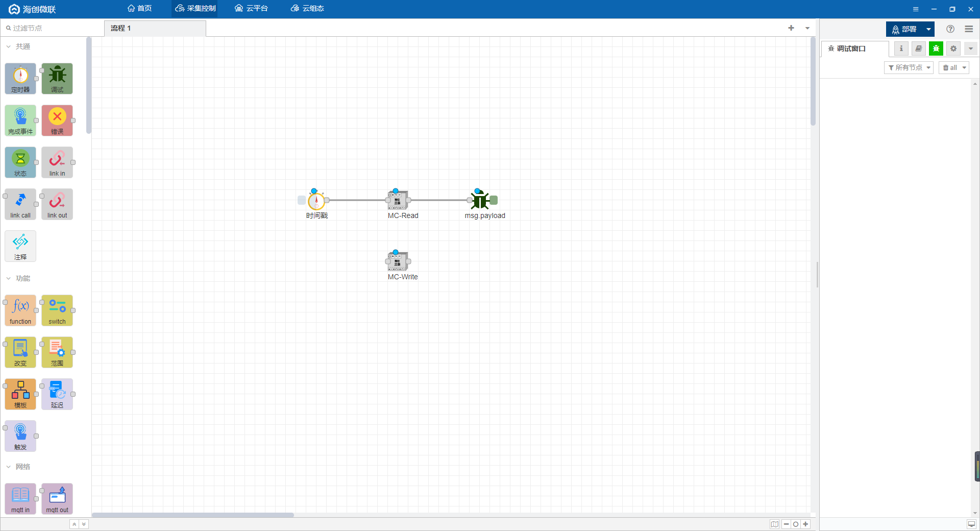
Task: Select the 时间戳 inject node on canvas
Action: point(316,200)
